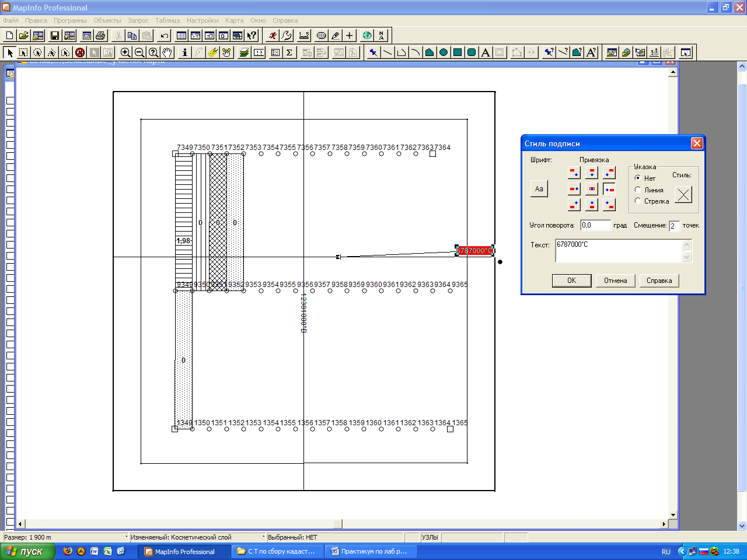Copy the selection with the Copy icon
Image resolution: width=747 pixels, height=560 pixels.
click(x=132, y=36)
